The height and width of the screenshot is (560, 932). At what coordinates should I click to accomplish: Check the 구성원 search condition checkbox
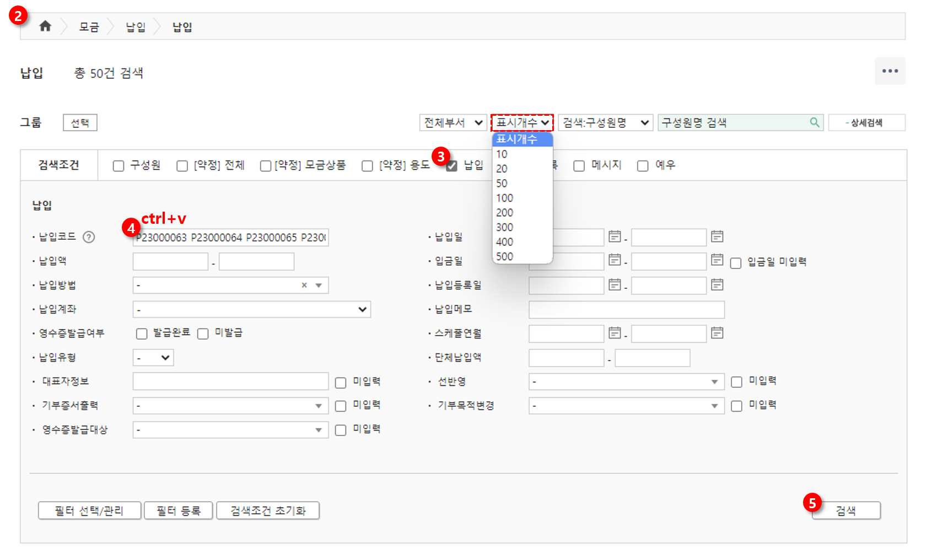pos(118,166)
